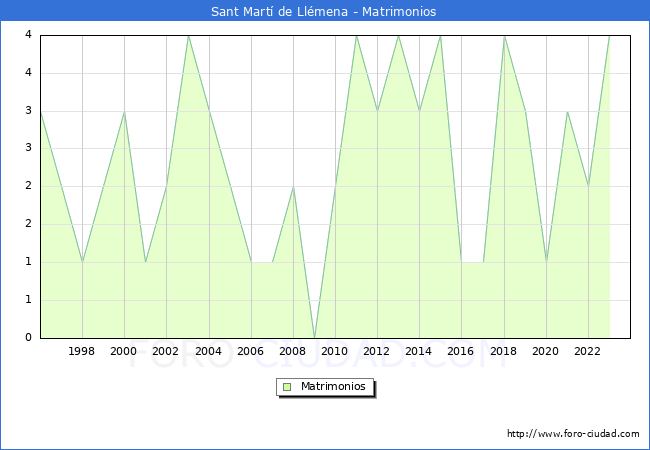The image size is (650, 450).
Task: Click the 2000 x-axis label
Action: [123, 351]
